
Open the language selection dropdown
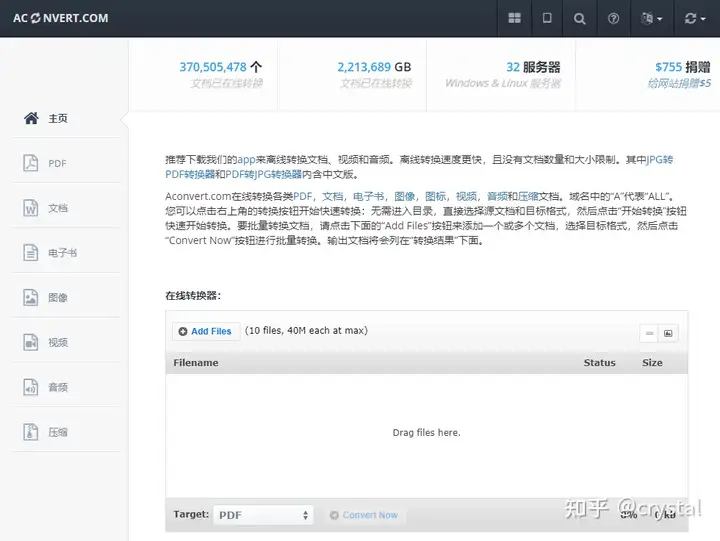point(652,18)
